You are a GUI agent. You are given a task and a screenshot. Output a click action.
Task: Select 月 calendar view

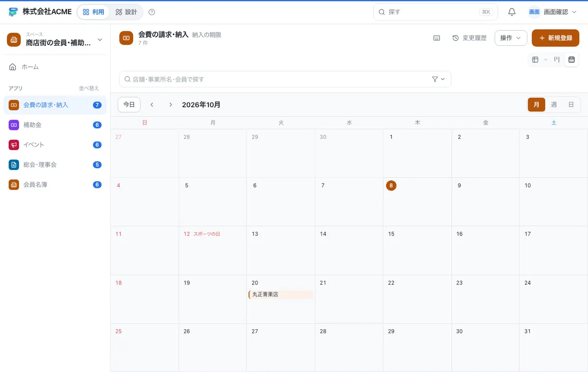(537, 105)
